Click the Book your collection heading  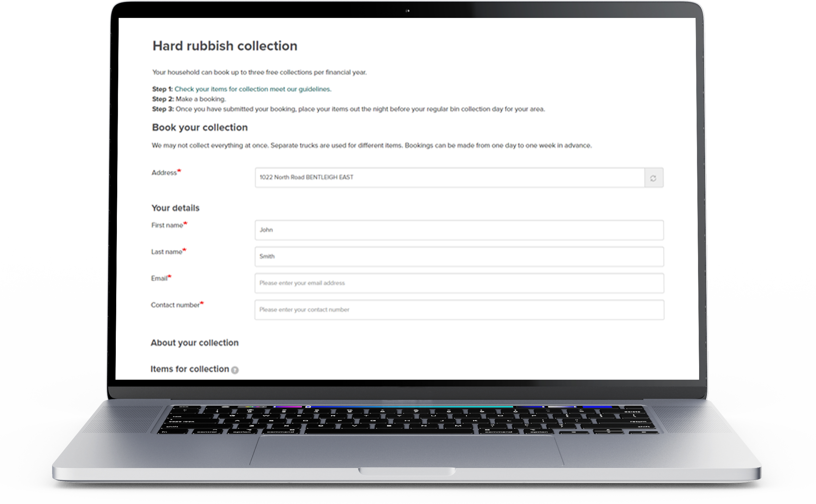click(200, 127)
